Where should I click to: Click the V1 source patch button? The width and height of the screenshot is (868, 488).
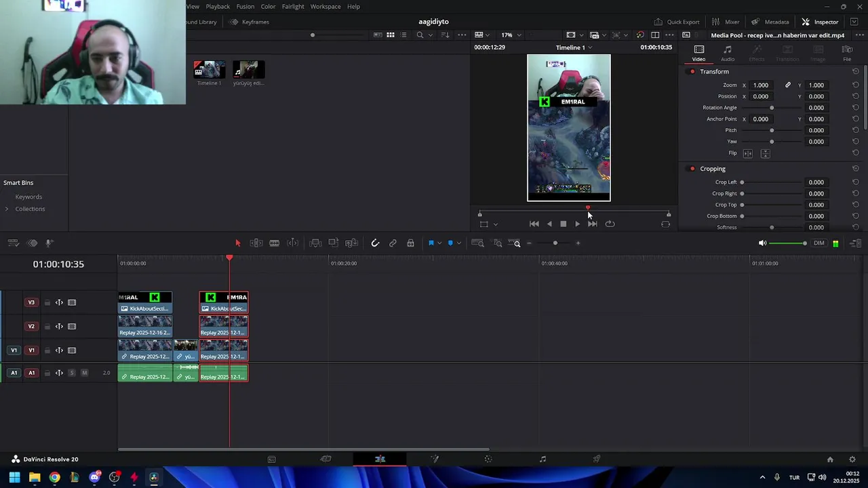tap(14, 350)
